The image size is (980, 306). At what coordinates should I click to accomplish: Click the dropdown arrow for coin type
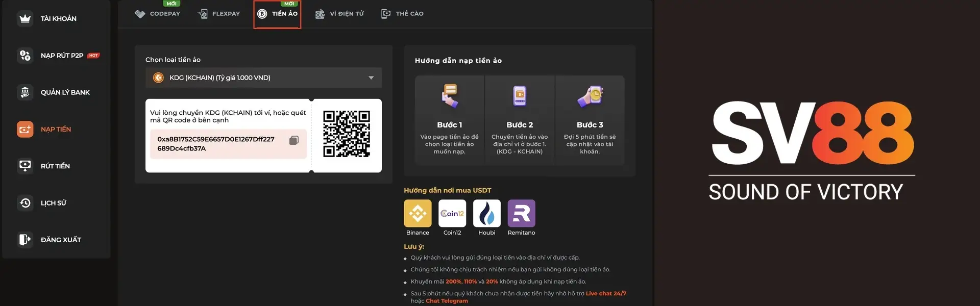tap(371, 78)
